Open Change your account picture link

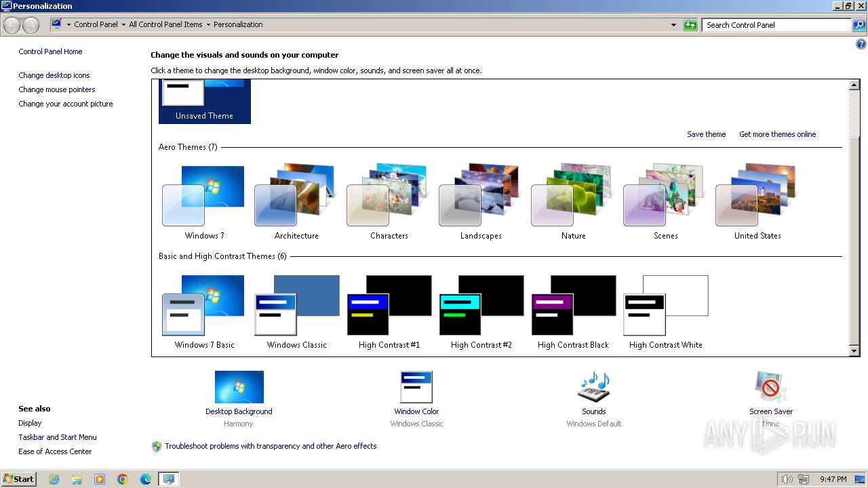(x=66, y=104)
